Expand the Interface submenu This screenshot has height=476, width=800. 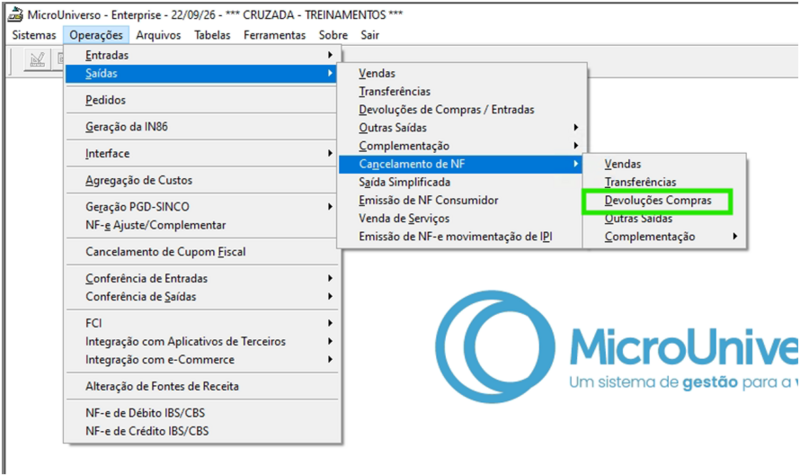[x=202, y=154]
